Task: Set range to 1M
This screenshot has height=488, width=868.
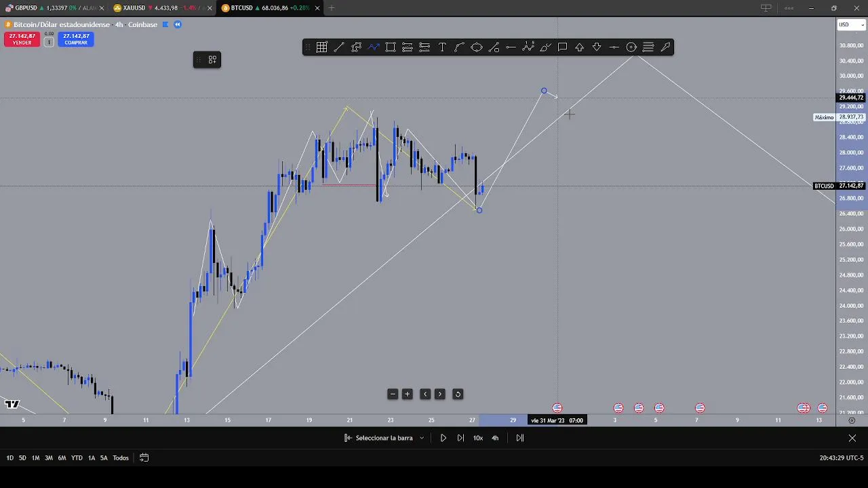Action: [35, 457]
